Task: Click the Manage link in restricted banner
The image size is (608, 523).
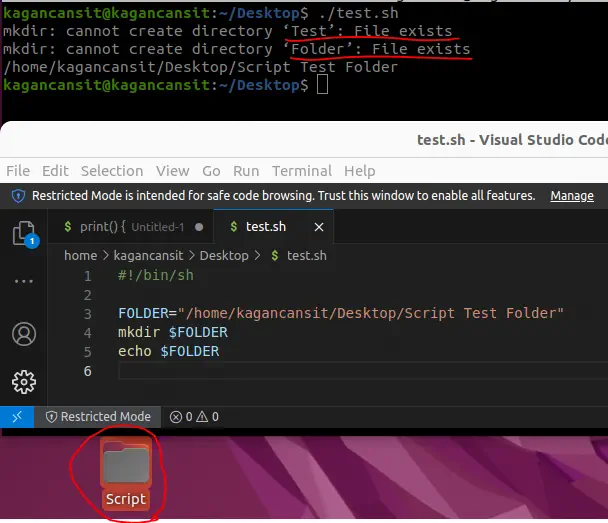Action: coord(572,196)
